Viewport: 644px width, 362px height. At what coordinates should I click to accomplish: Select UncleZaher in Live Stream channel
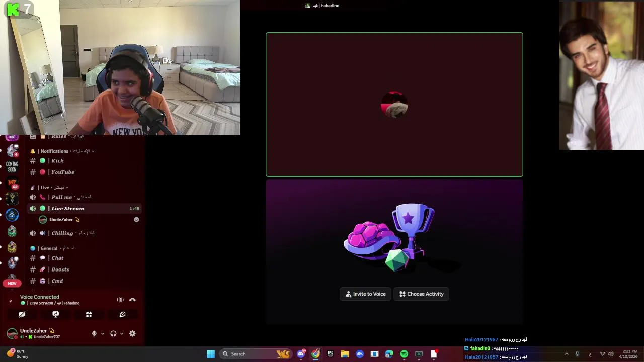click(x=89, y=220)
